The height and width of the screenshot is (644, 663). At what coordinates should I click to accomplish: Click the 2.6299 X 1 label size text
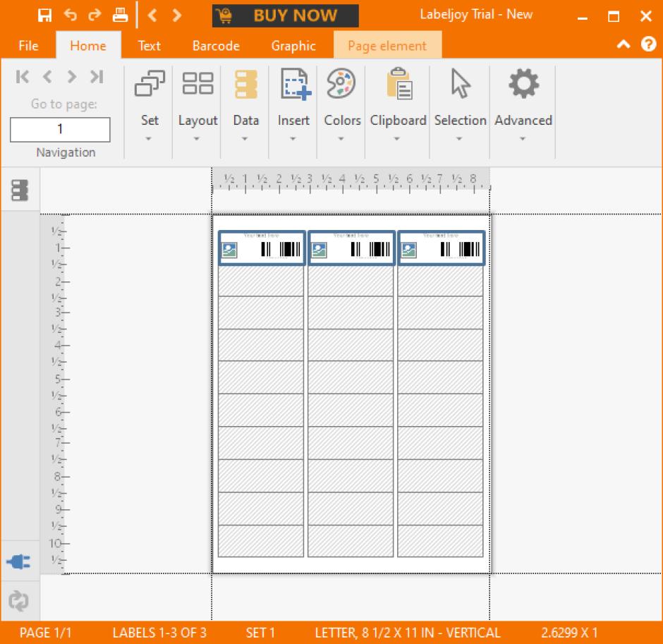pos(569,633)
